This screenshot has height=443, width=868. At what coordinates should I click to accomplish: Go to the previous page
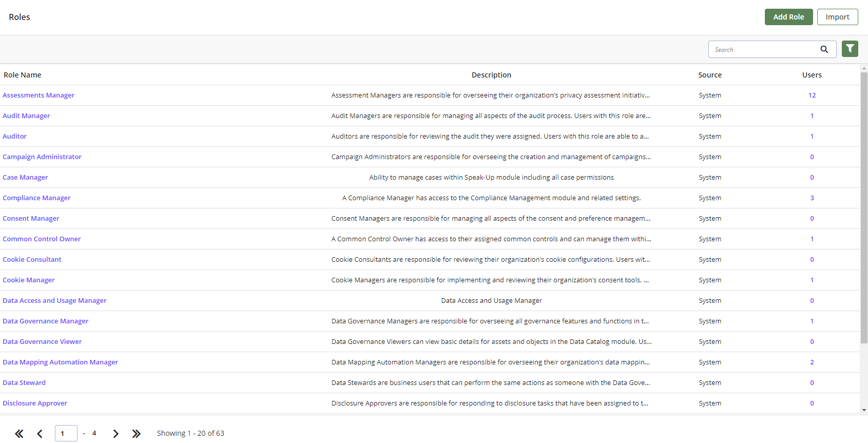(40, 434)
